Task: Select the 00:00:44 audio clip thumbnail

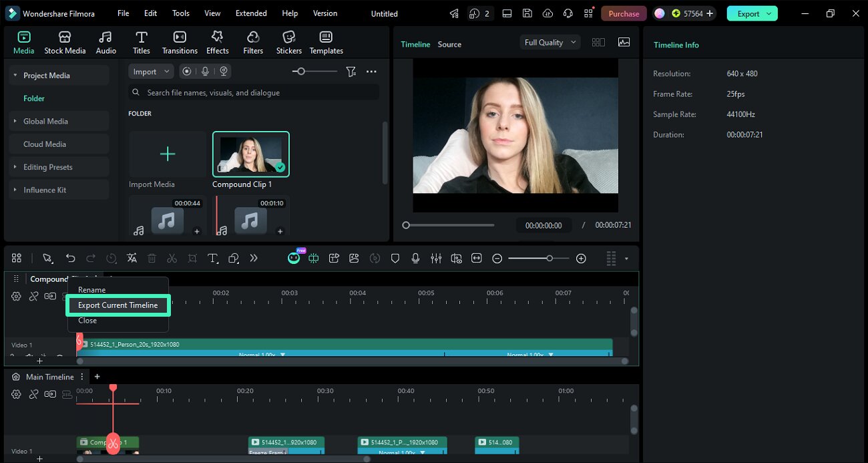Action: coord(168,216)
